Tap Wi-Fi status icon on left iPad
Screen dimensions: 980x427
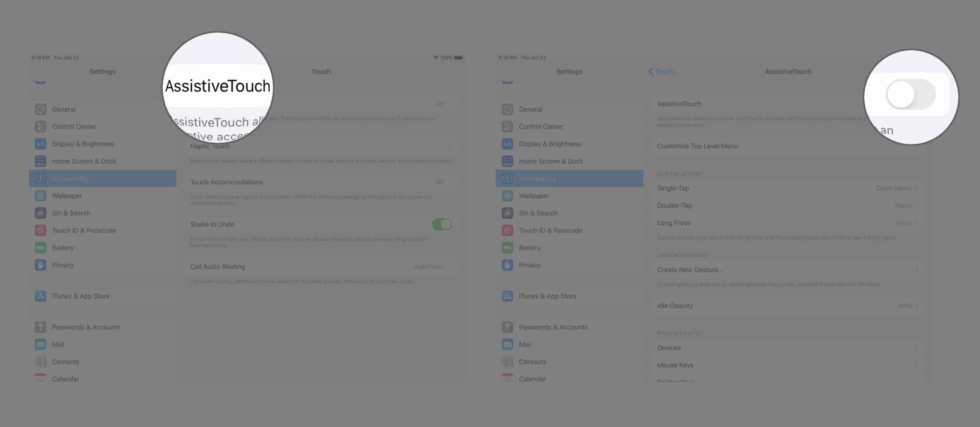tap(436, 58)
